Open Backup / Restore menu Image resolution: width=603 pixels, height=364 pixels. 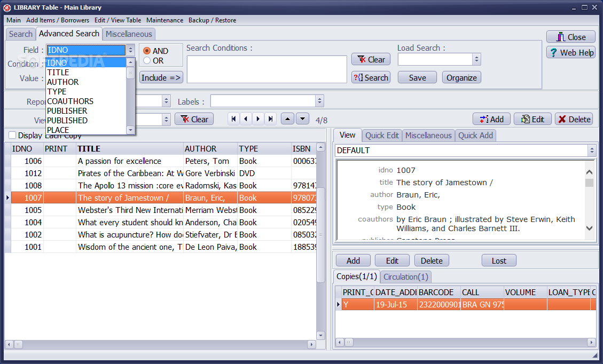click(212, 20)
